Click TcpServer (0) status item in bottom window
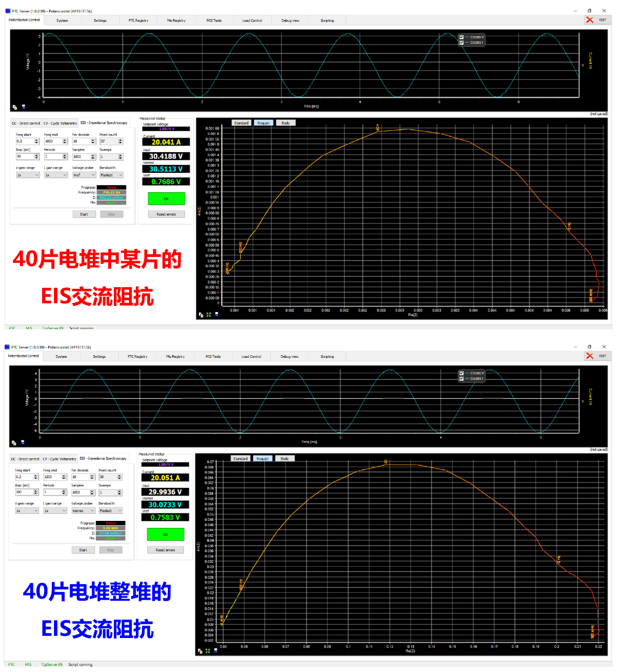 (x=52, y=664)
